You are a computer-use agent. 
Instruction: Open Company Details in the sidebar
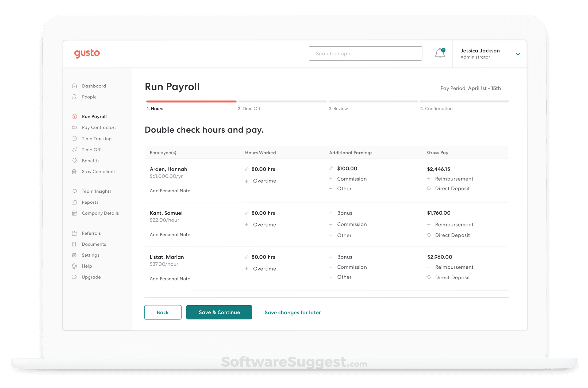click(x=100, y=213)
